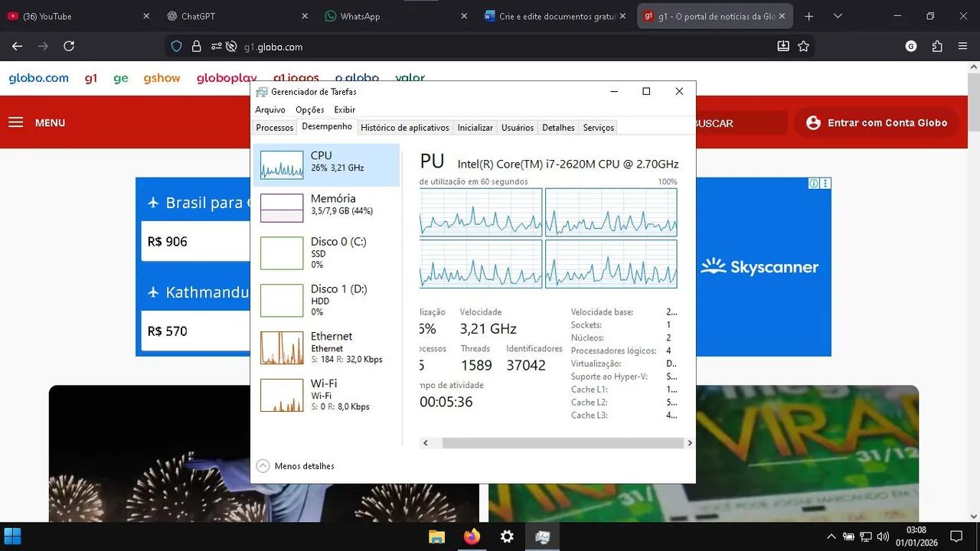Viewport: 980px width, 551px height.
Task: Click the Entrar com Conta Globo button
Action: [x=876, y=122]
